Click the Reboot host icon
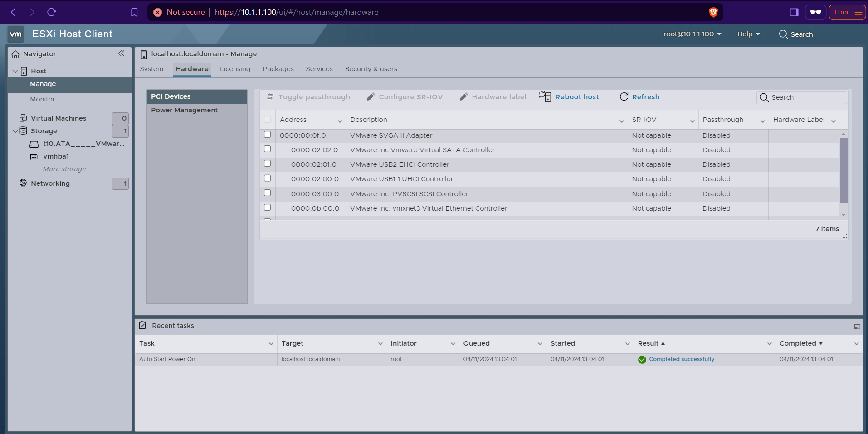The width and height of the screenshot is (868, 434). pos(545,96)
